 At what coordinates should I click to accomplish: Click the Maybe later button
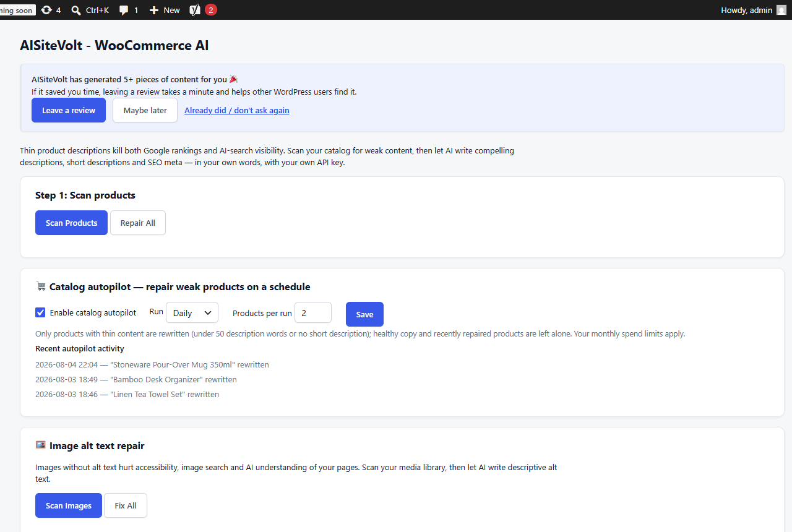pyautogui.click(x=145, y=110)
